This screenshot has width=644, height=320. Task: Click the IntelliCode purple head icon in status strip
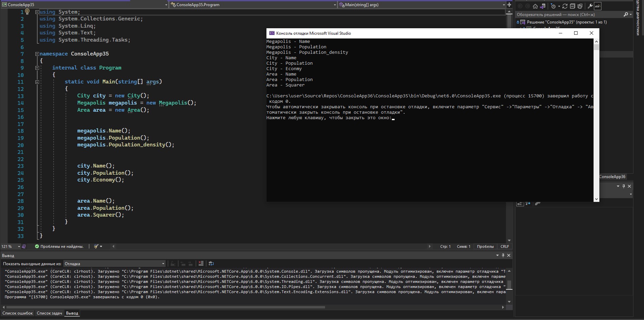(24, 246)
